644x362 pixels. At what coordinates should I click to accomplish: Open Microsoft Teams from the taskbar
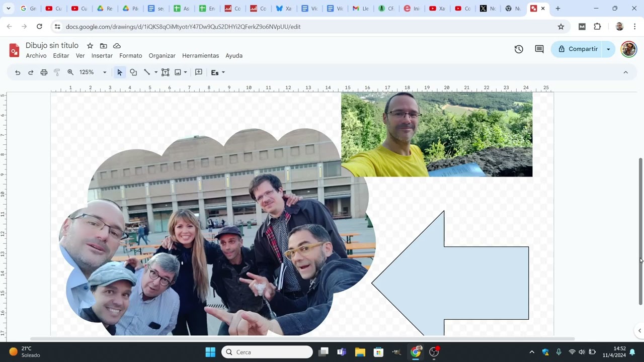tap(342, 352)
